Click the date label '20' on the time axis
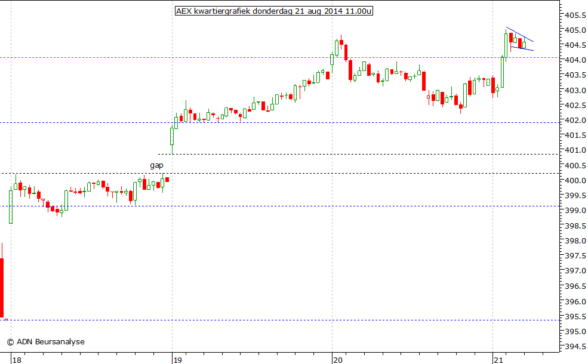 pyautogui.click(x=337, y=360)
